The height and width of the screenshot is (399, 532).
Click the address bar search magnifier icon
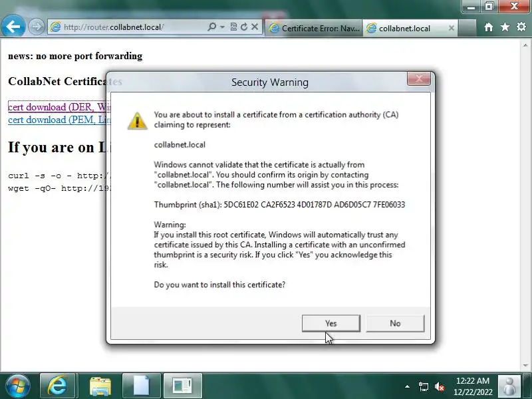(x=212, y=27)
